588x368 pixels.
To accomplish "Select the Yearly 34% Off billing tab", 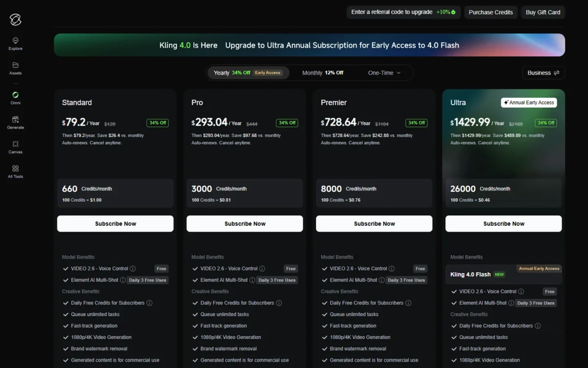I will click(248, 73).
